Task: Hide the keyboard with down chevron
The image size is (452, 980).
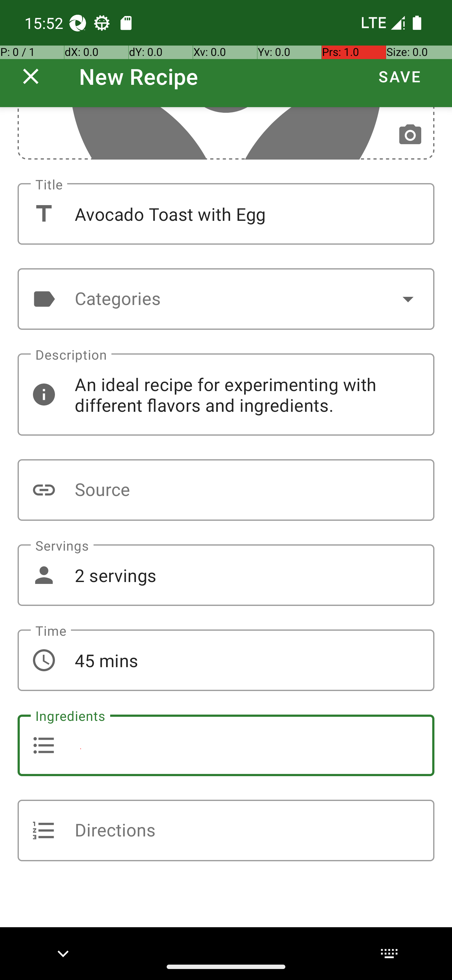Action: [x=63, y=953]
